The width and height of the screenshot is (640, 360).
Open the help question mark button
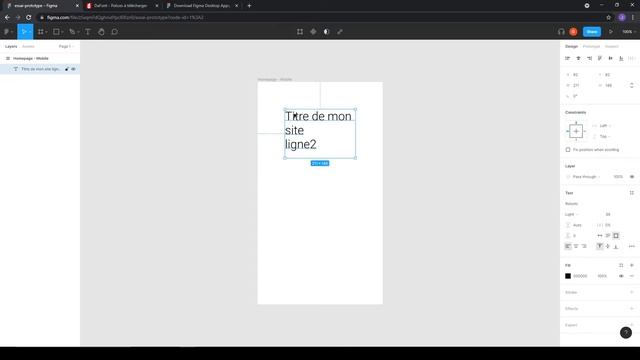pyautogui.click(x=626, y=333)
